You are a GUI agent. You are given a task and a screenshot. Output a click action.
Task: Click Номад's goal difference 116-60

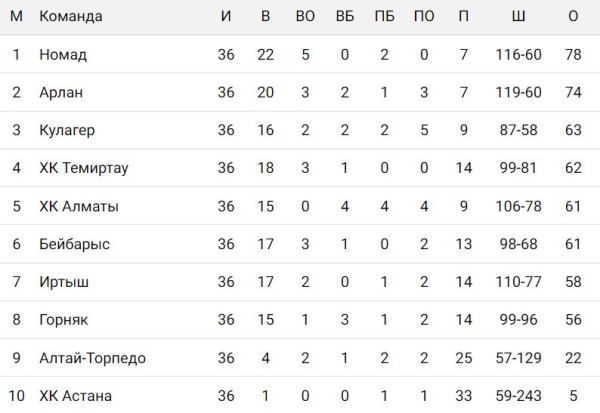[517, 54]
